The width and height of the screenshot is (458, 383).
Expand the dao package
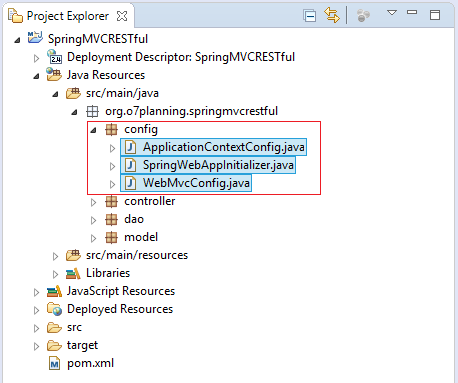93,220
